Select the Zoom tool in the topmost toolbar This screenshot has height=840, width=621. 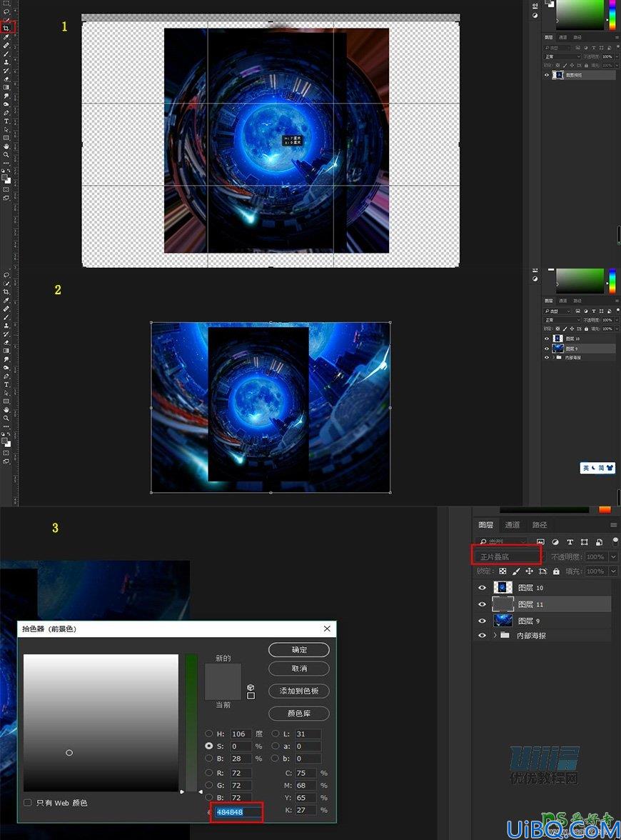[x=6, y=155]
